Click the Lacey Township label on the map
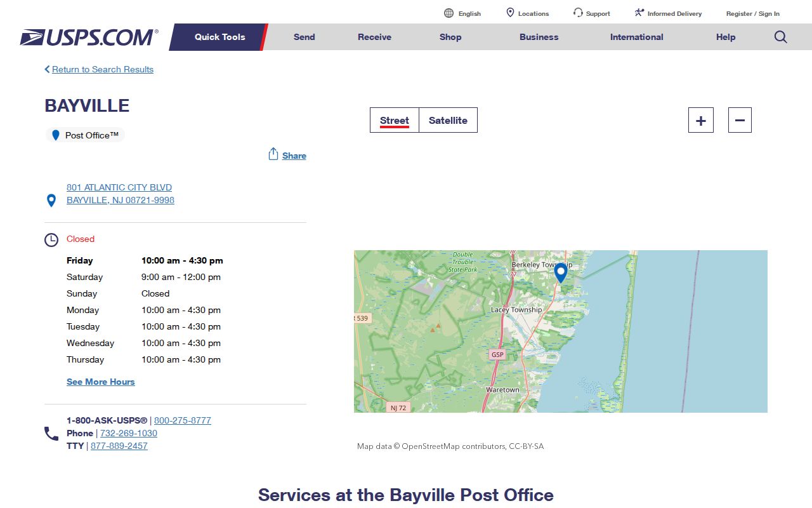Screen dimensions: 812x508 click(516, 310)
